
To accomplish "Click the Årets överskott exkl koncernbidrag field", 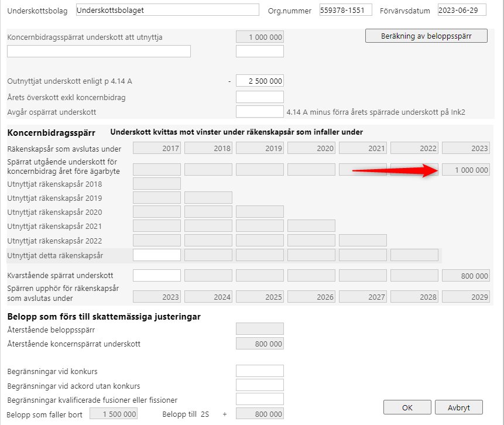I will [x=260, y=97].
